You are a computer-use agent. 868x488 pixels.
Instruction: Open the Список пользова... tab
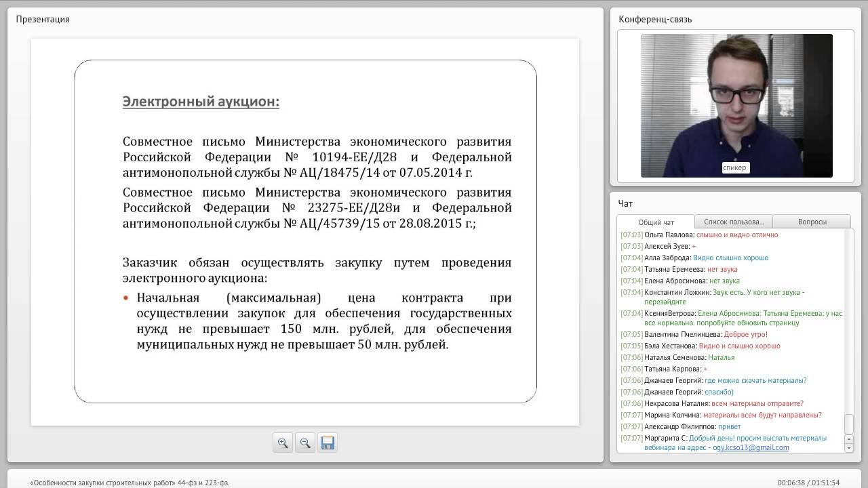click(734, 222)
